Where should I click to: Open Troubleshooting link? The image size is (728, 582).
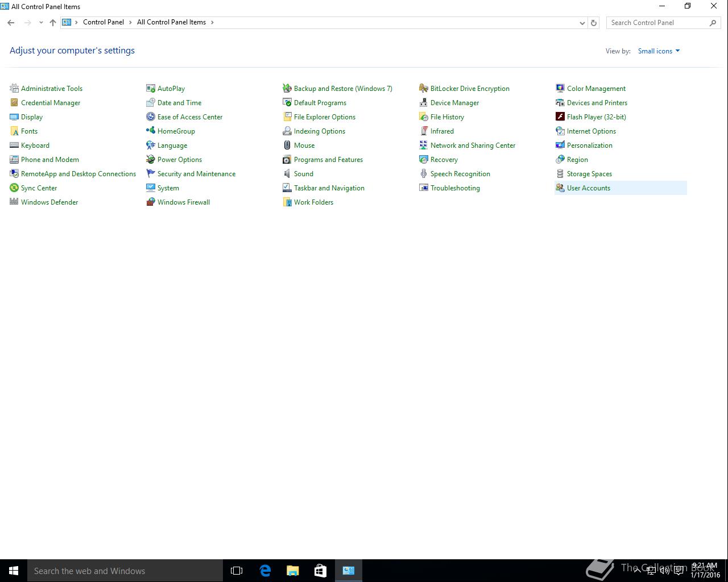455,188
